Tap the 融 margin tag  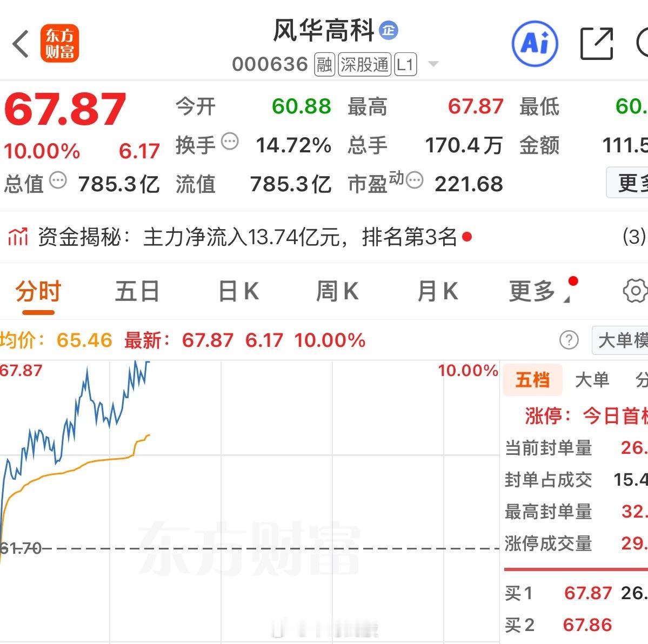[324, 64]
